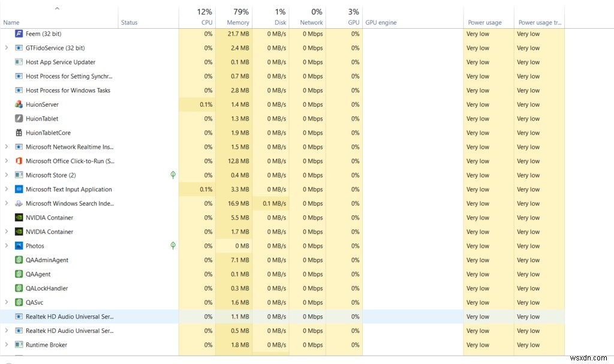Click the green leaf beside Photos
The image size is (614, 364).
coord(173,246)
